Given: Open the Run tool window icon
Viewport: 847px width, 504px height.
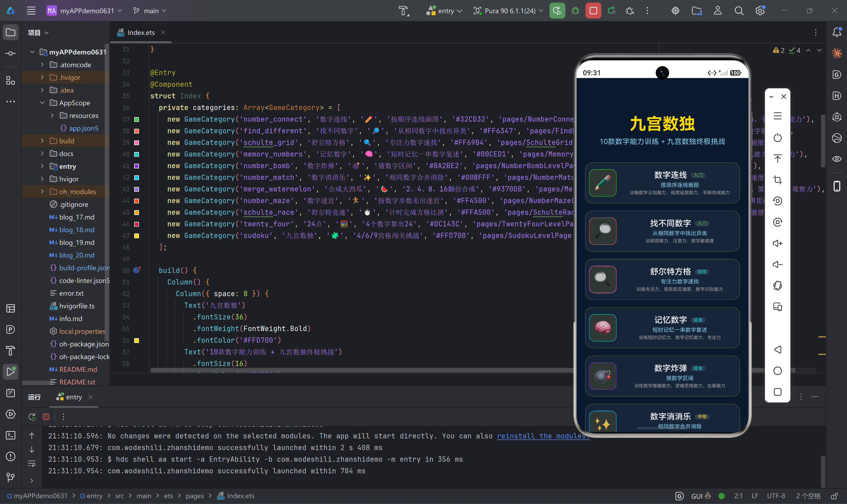Looking at the screenshot, I should coord(11,372).
